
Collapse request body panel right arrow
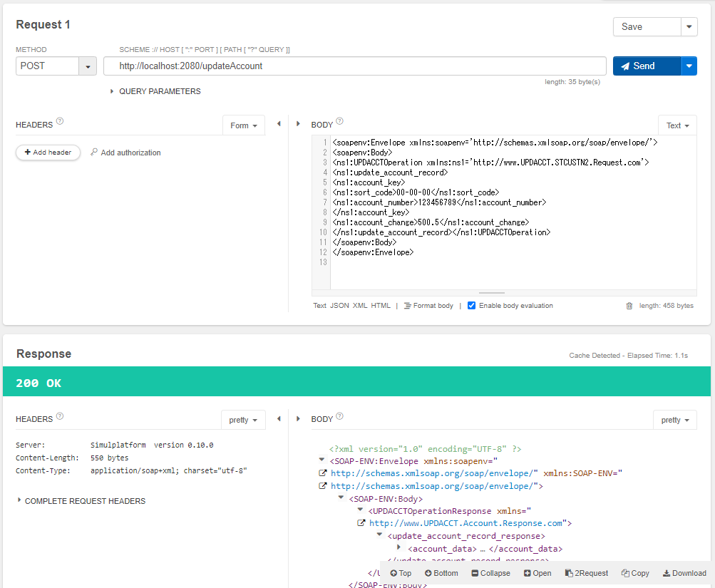point(298,123)
